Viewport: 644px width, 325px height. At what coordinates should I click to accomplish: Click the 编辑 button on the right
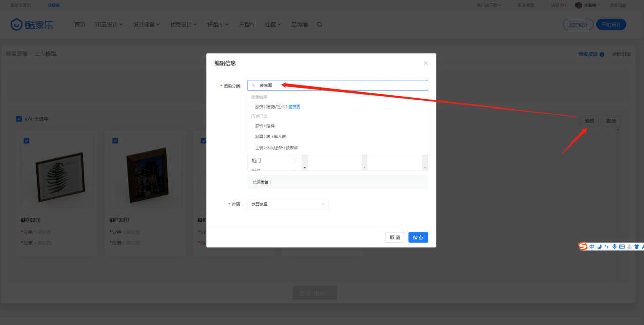589,121
